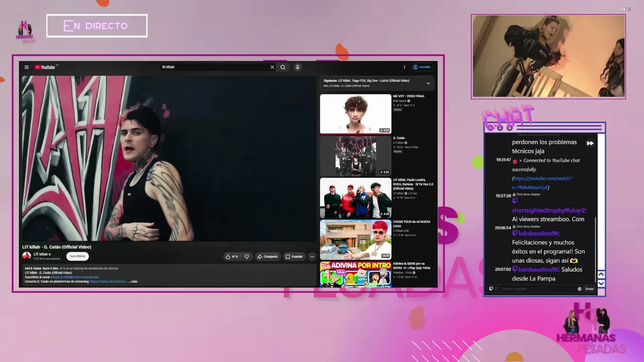Focus the 'Envía un mensaje' chat input
644x362 pixels.
538,289
